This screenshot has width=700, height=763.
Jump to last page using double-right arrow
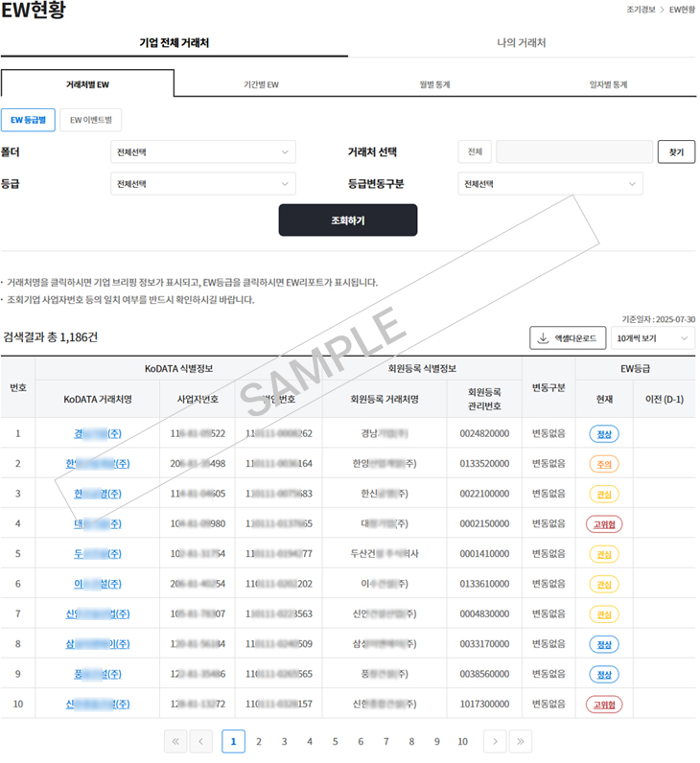pyautogui.click(x=520, y=741)
